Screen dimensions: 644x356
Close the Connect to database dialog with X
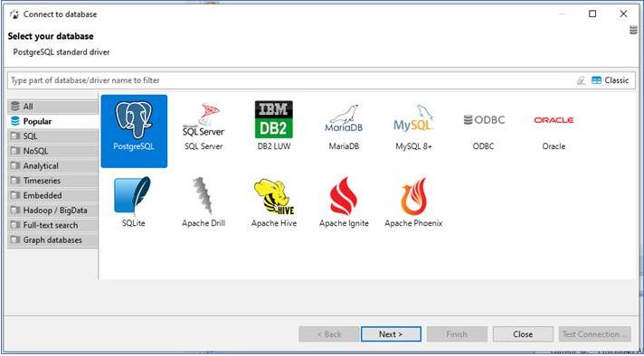pos(623,14)
